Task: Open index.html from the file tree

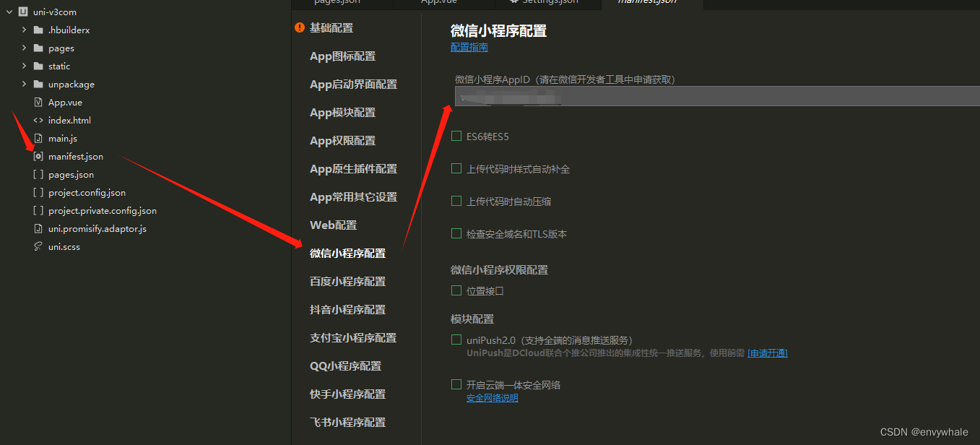Action: click(x=69, y=121)
